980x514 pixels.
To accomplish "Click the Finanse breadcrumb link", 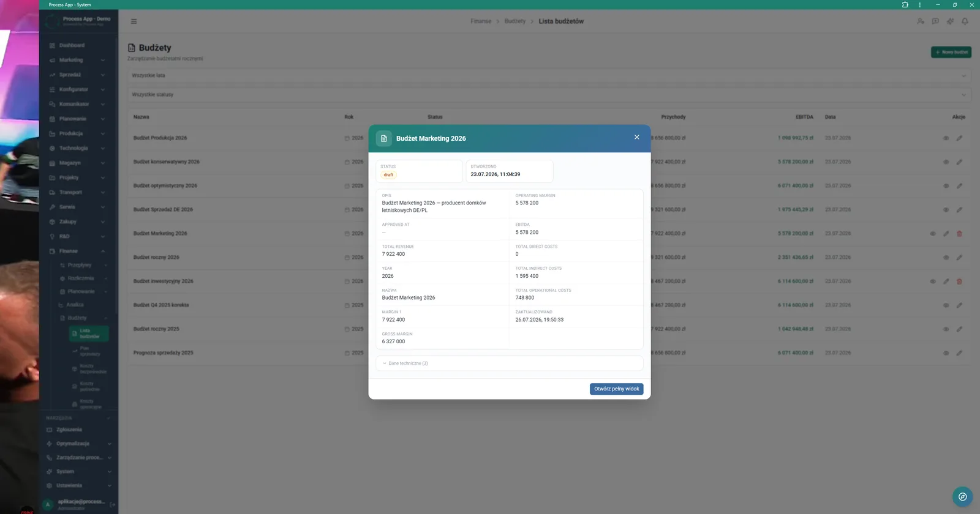I will pos(481,21).
